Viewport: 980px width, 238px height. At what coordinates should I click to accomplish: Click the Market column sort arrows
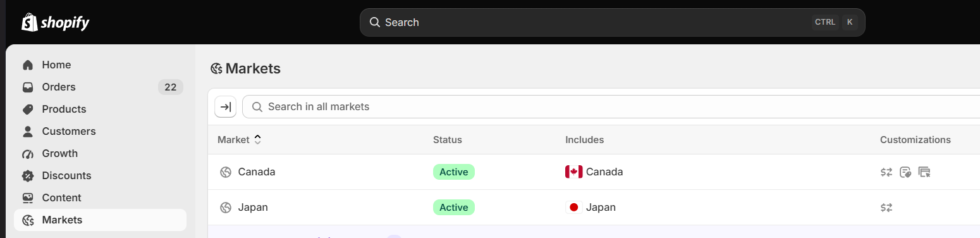[x=257, y=140]
